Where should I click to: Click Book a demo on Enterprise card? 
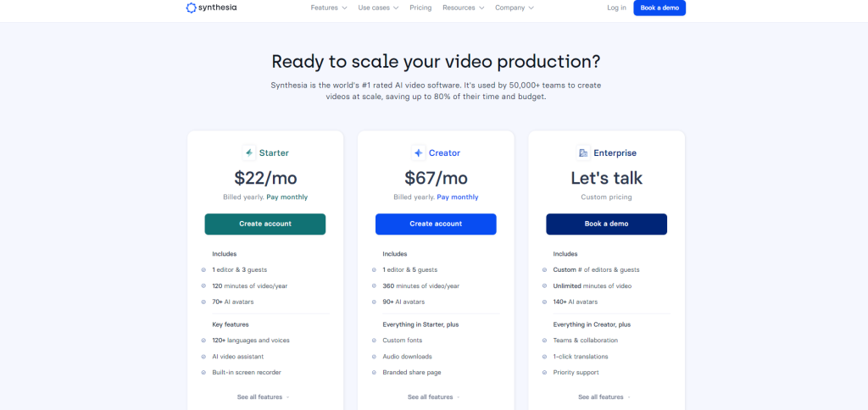(x=606, y=224)
